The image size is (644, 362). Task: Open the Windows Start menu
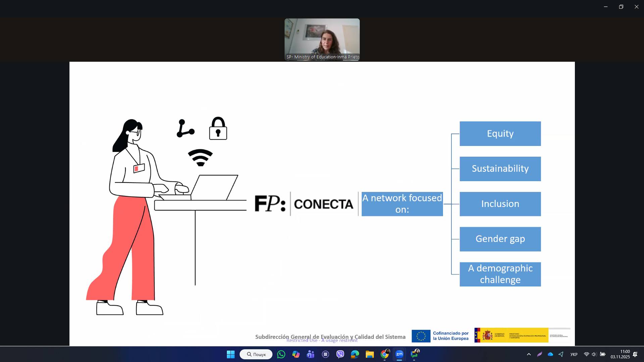point(231,354)
